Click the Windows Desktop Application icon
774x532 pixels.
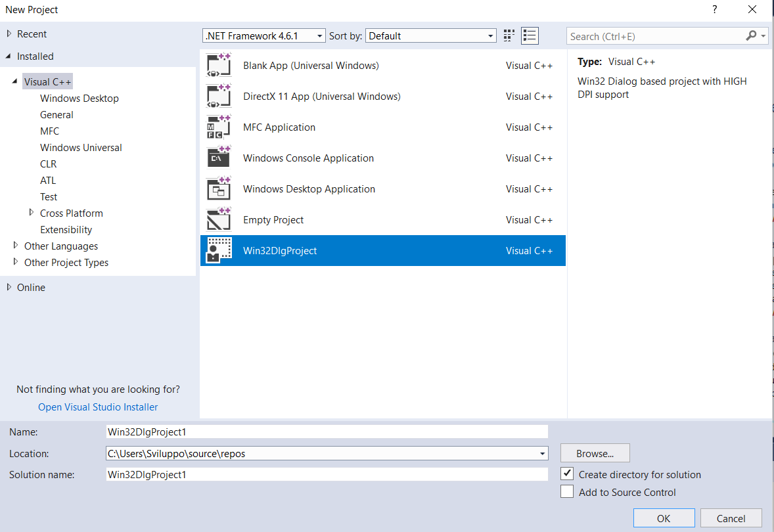218,189
